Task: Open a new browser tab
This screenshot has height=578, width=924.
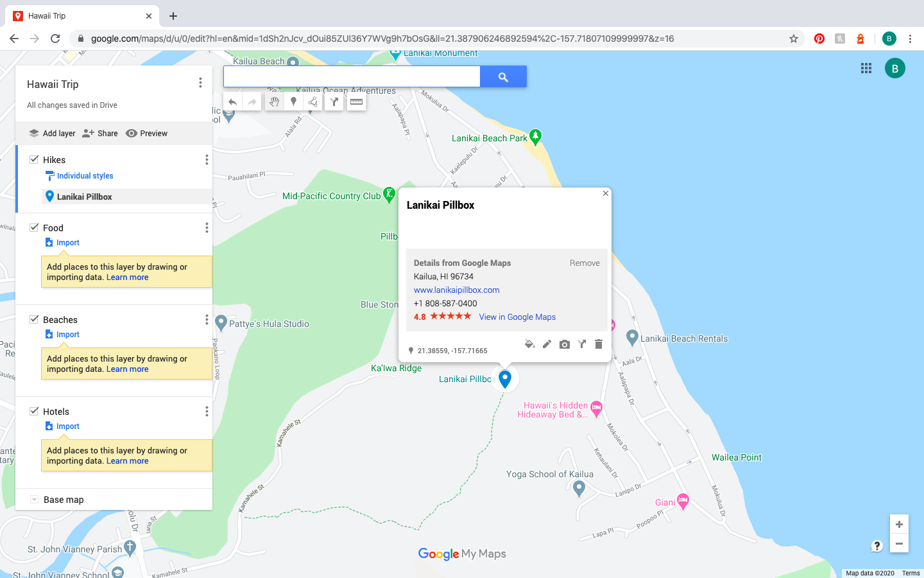Action: (173, 16)
